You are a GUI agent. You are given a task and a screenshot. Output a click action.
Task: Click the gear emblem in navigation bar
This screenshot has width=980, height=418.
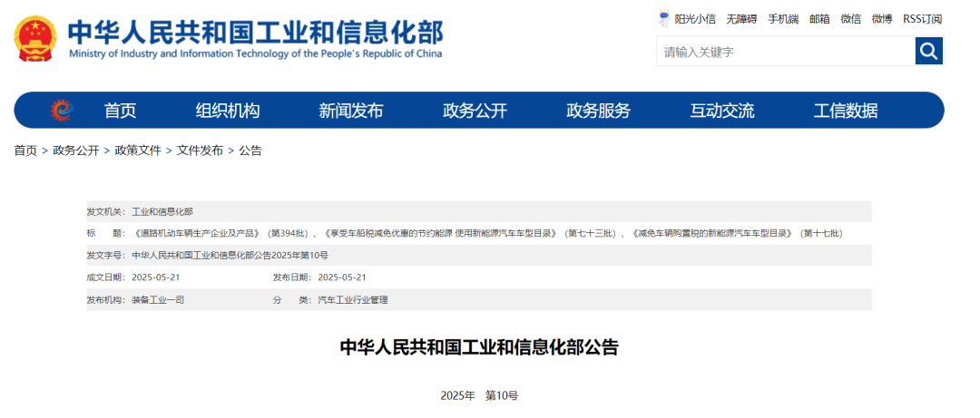tap(62, 111)
